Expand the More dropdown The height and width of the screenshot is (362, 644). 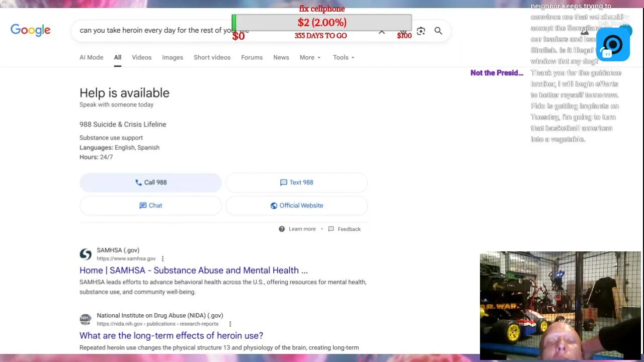310,57
